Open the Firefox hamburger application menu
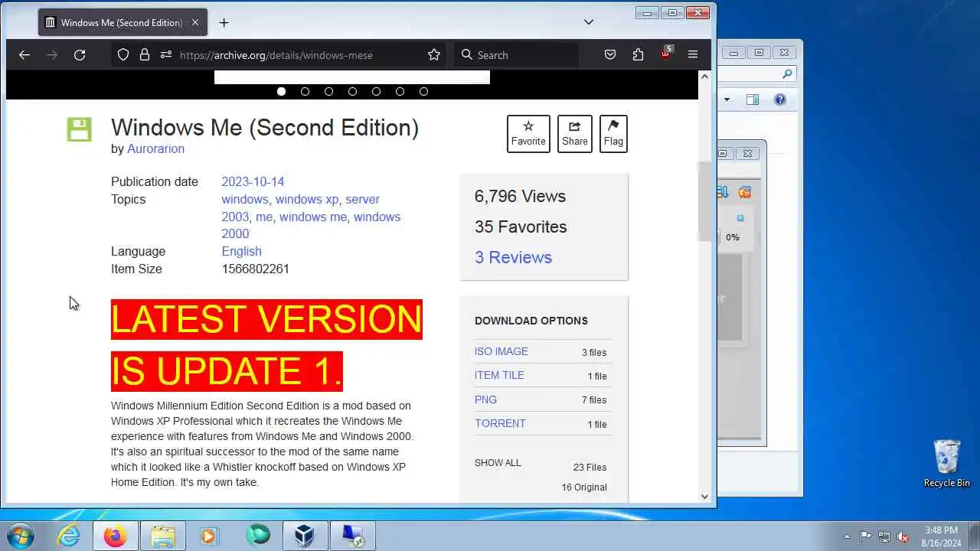 click(693, 55)
